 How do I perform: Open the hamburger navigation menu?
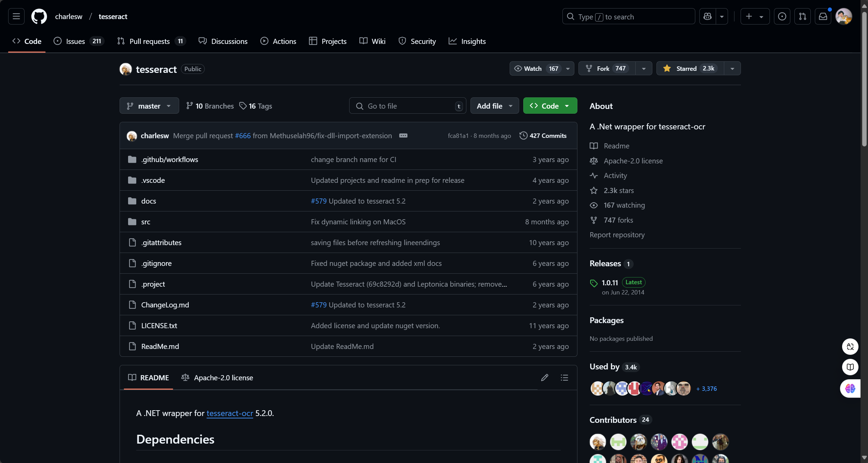16,16
